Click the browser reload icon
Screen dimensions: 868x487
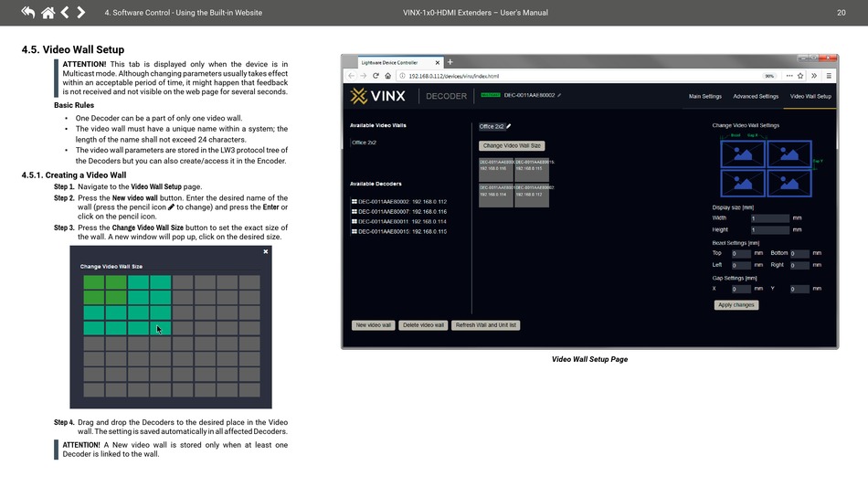tap(376, 76)
